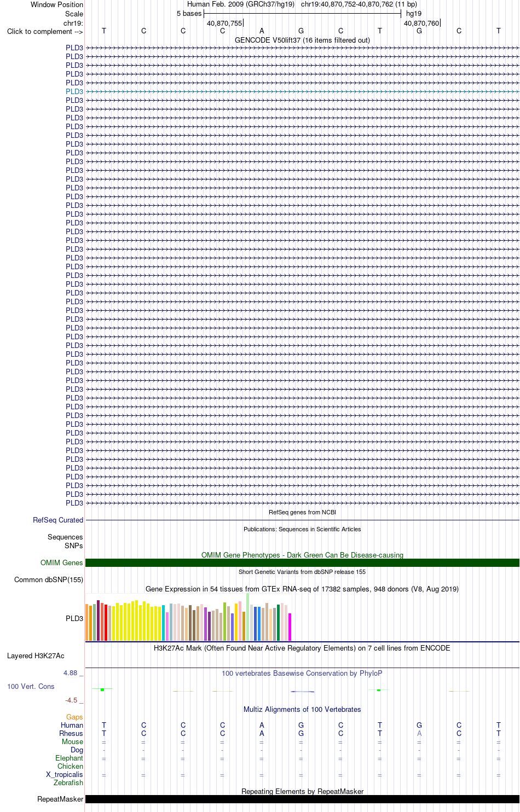Click the dark green OMIM Genes bar
This screenshot has width=520, height=812.
[x=302, y=562]
